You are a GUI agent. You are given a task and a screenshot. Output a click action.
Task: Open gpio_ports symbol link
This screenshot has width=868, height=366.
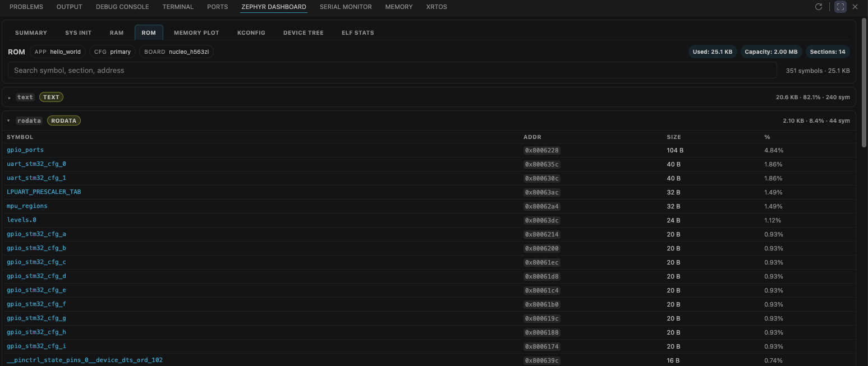[25, 150]
